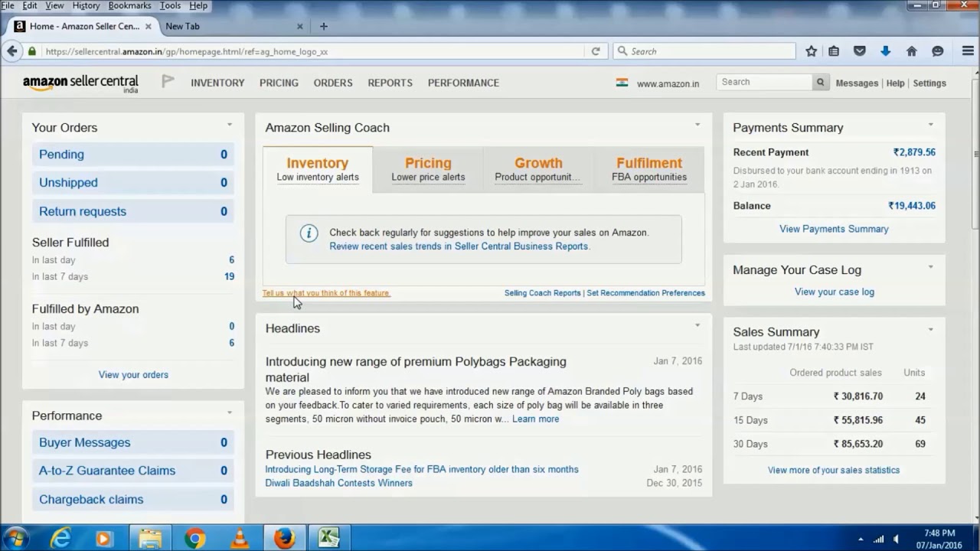
Task: Collapse the Manage Your Case Log arrow
Action: tap(931, 266)
